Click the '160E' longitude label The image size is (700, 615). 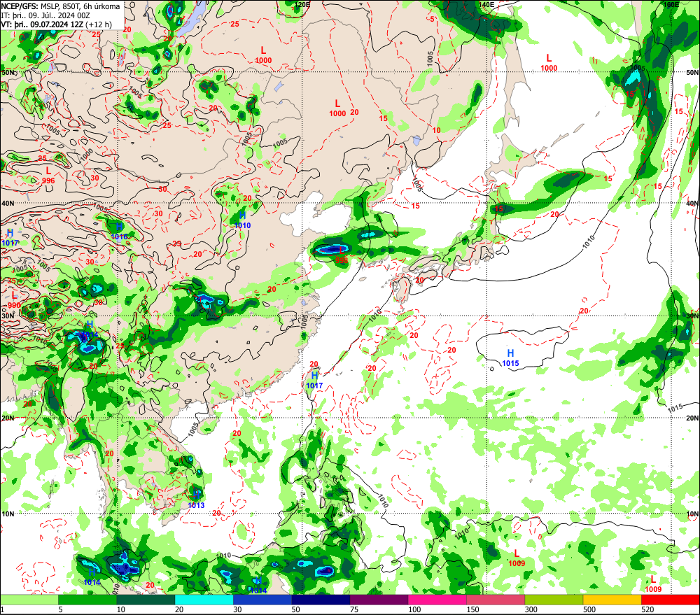[671, 4]
